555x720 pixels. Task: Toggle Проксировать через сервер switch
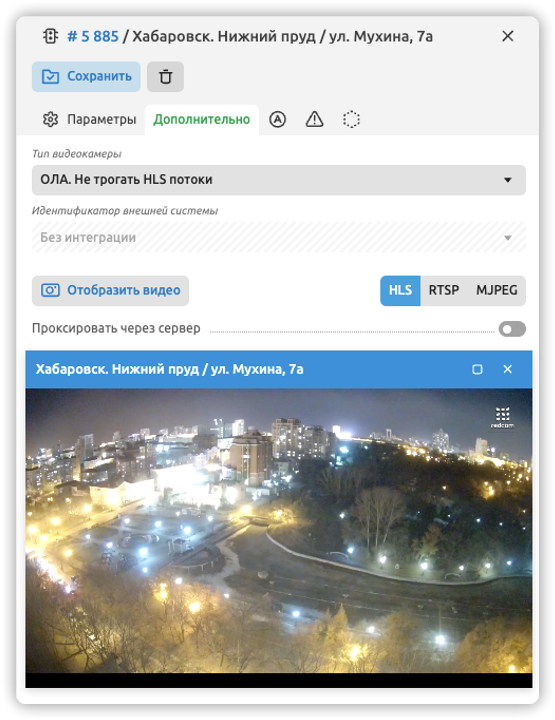click(512, 329)
